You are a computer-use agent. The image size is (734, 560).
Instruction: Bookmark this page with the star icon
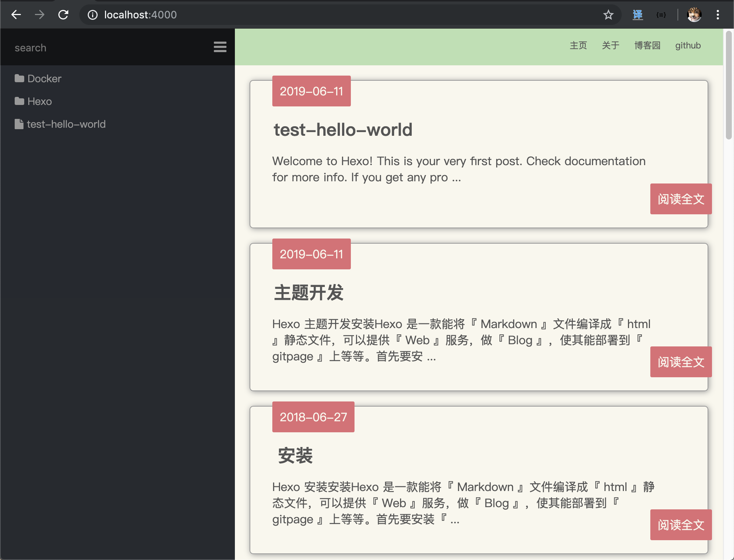[608, 15]
